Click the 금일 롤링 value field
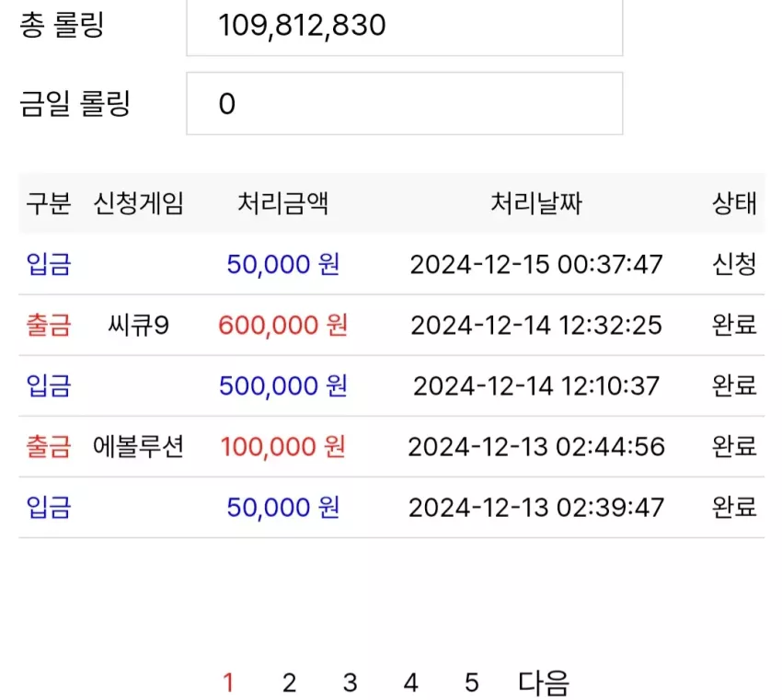Screen dimensions: 782x700 (x=405, y=104)
